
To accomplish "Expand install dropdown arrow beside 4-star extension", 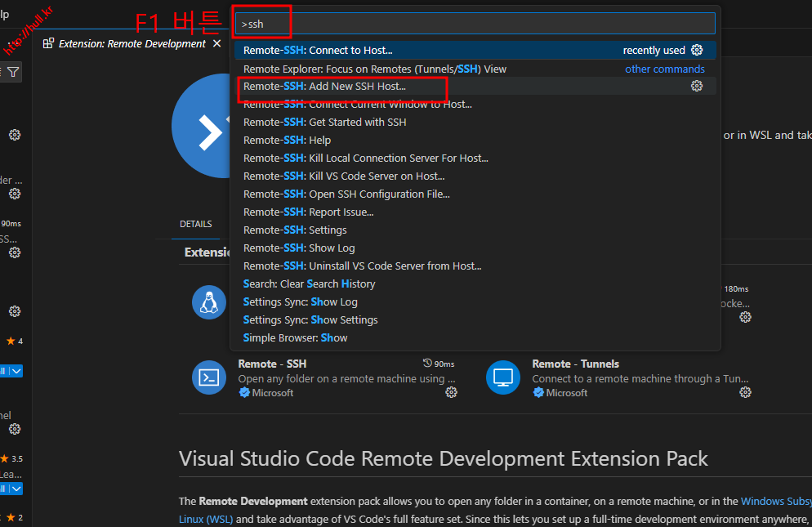I will tap(16, 371).
